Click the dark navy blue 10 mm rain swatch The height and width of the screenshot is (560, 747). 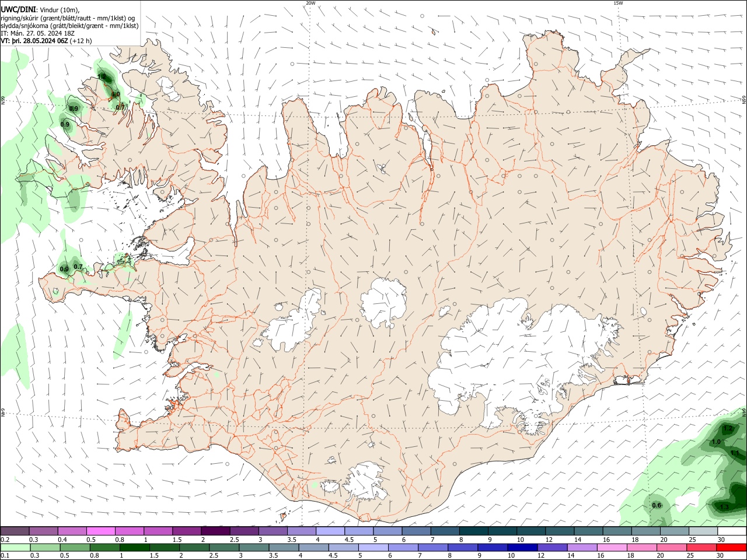point(522,547)
